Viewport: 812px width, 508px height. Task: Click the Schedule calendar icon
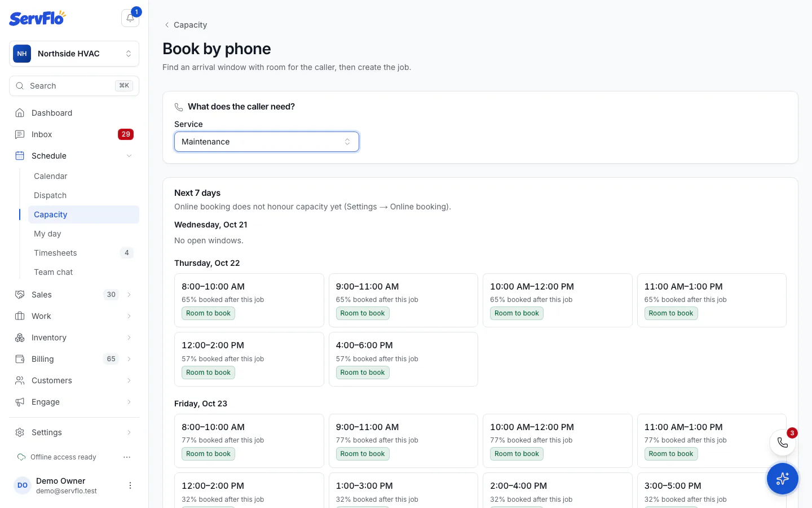pyautogui.click(x=20, y=156)
